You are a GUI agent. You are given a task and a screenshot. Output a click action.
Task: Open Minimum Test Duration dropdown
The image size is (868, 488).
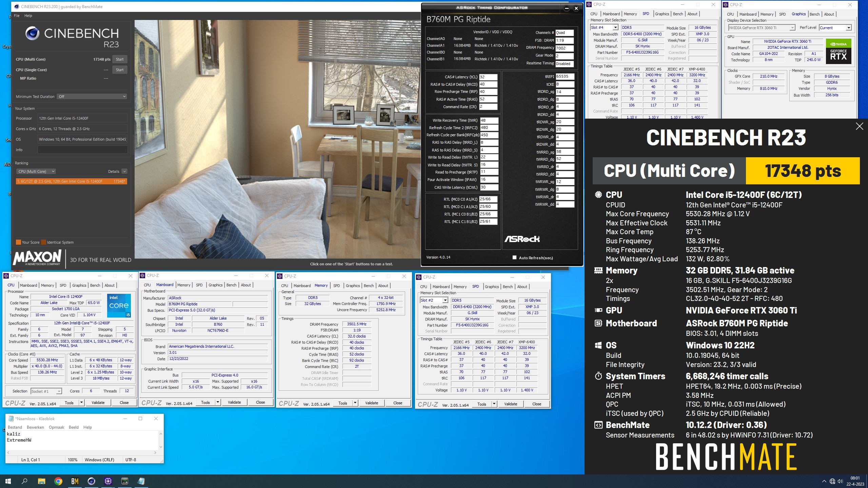coord(92,97)
